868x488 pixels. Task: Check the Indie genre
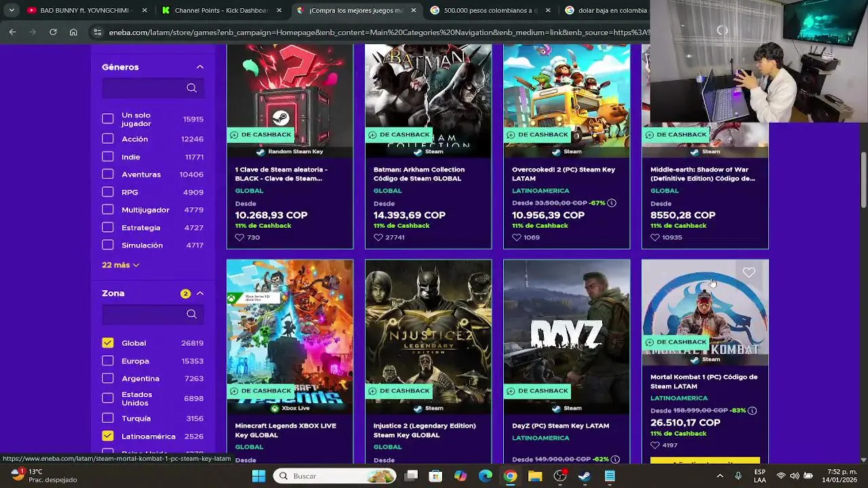tap(108, 157)
